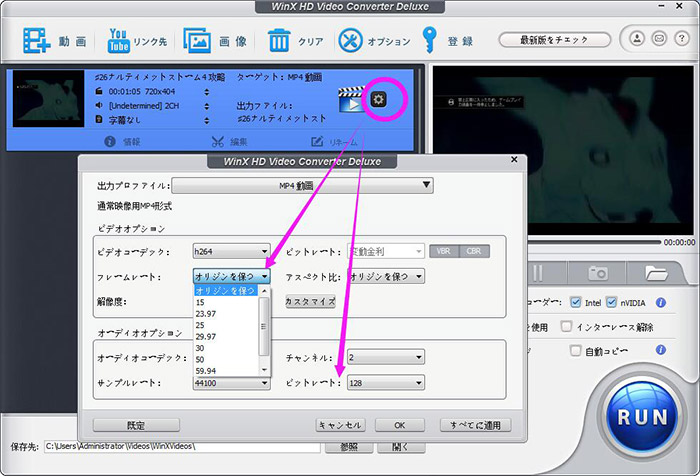
Task: Toggle the Intel hardware encoder checkbox
Action: 576,302
